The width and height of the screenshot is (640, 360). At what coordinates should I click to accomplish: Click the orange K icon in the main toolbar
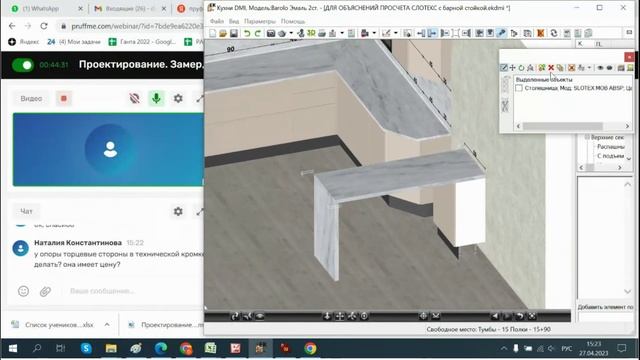(x=540, y=33)
